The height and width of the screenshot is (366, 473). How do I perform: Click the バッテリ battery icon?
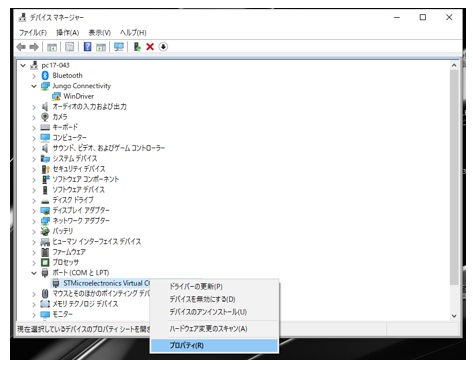pos(45,231)
